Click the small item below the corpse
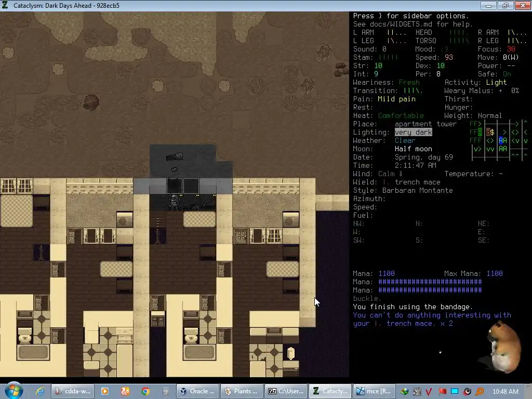This screenshot has width=532, height=399. 174,169
